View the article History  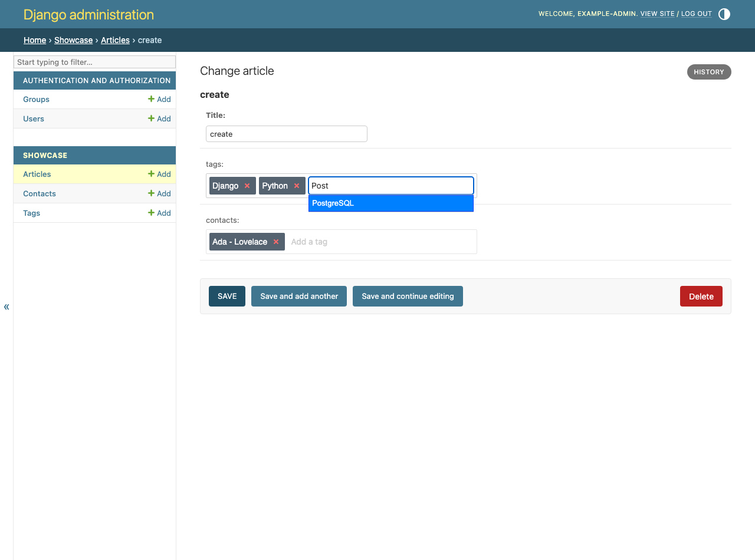[x=709, y=72]
